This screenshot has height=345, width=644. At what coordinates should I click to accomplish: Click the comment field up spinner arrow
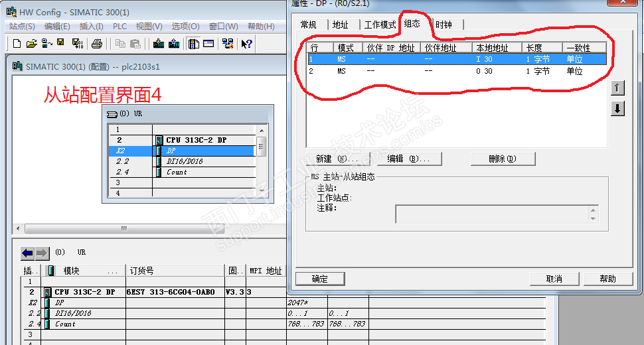593,210
